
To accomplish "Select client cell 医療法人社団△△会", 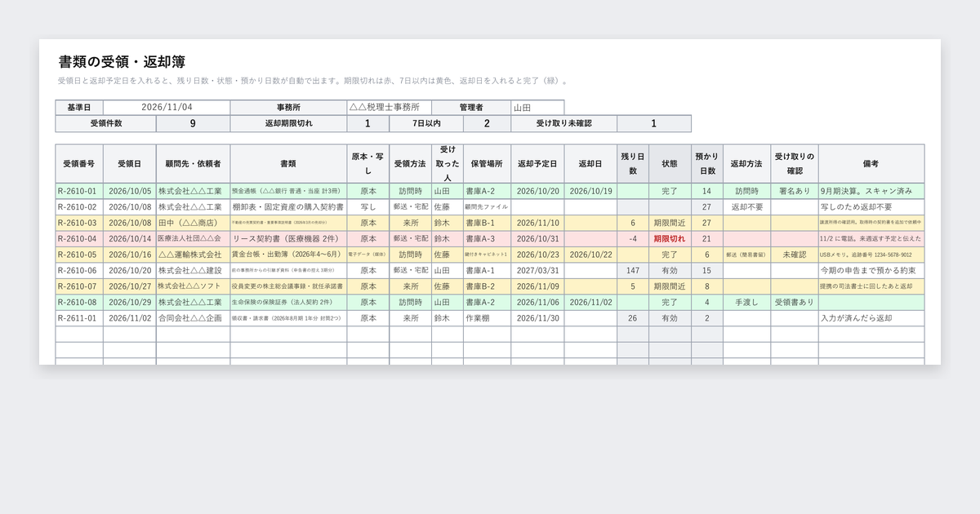I will [x=193, y=239].
